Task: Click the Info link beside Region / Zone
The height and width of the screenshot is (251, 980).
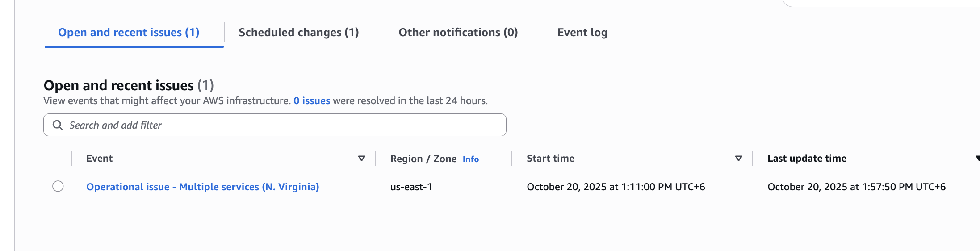Action: (x=471, y=159)
